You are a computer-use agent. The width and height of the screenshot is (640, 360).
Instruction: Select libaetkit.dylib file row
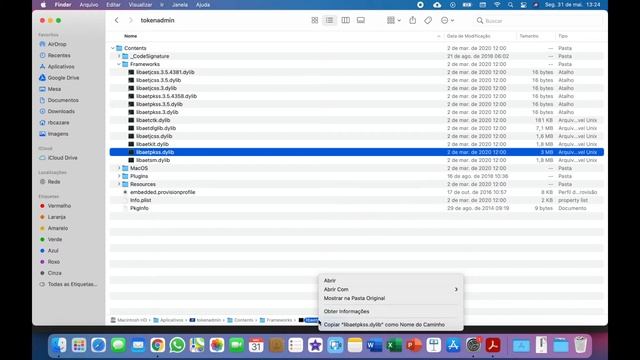tap(357, 144)
